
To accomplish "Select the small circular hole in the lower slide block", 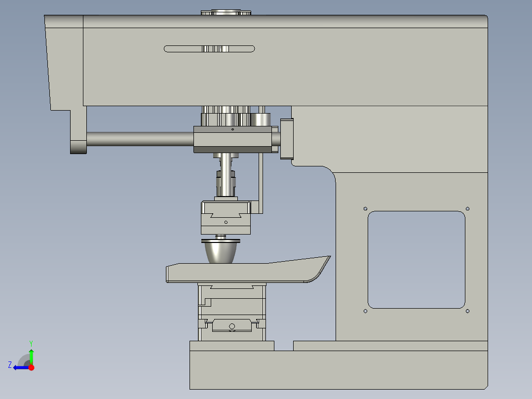I will 232,326.
